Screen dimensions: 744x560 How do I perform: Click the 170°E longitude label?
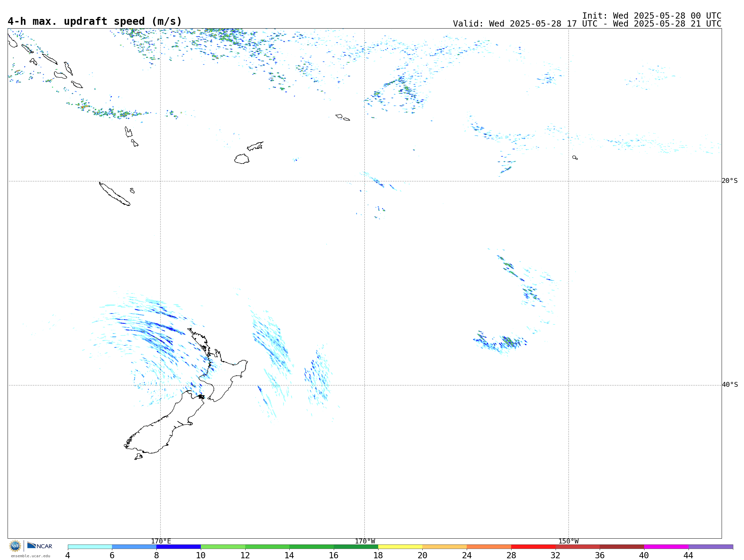(161, 541)
